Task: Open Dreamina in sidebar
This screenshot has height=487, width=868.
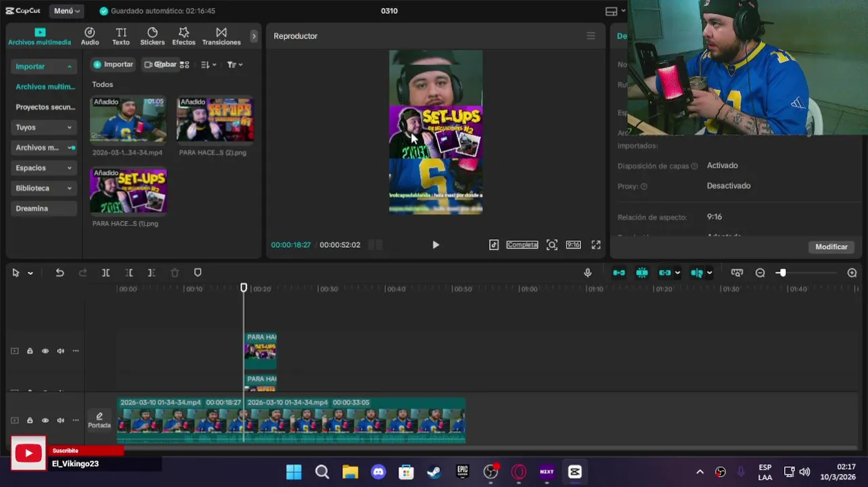Action: click(44, 208)
